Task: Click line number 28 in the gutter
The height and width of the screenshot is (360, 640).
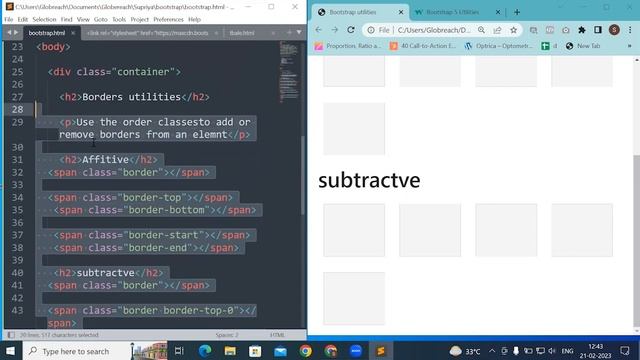Action: tap(17, 109)
